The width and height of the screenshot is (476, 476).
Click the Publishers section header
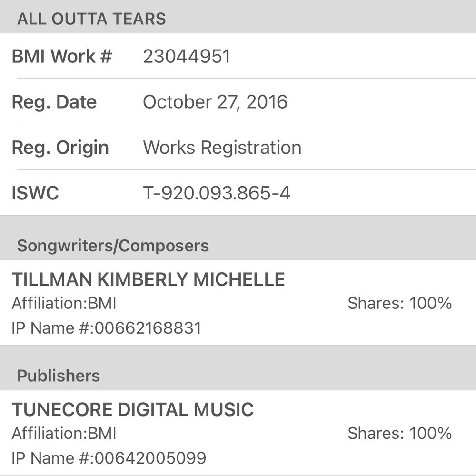point(59,376)
